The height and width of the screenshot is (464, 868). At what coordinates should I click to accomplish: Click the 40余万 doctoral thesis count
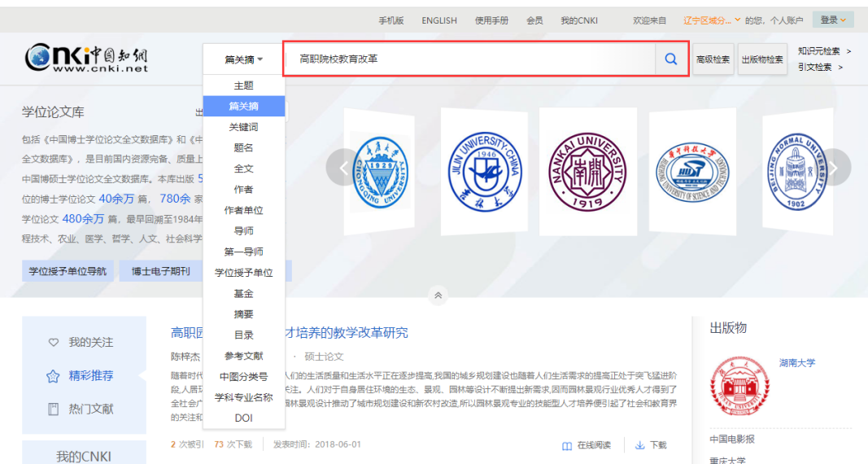(x=116, y=199)
